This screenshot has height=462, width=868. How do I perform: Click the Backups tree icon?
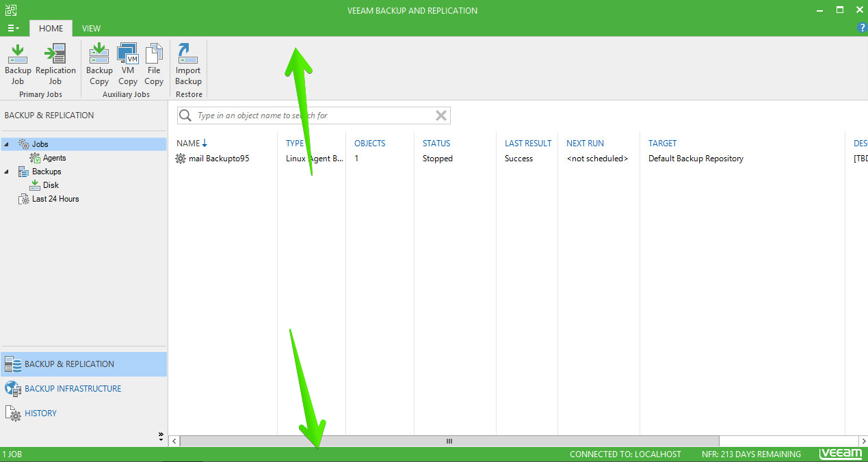24,172
